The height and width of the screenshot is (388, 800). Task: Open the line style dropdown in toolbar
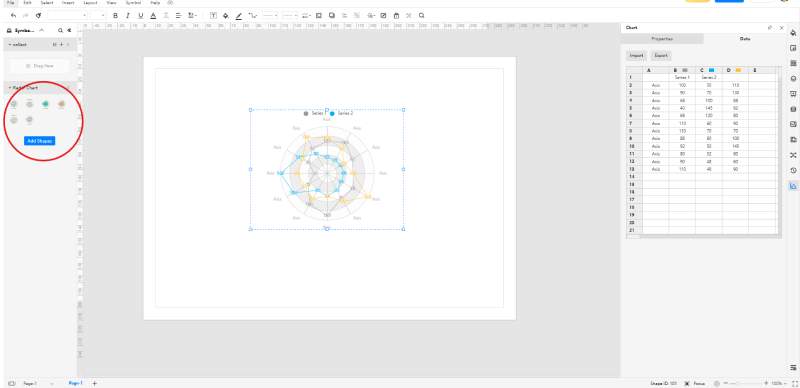tap(270, 16)
